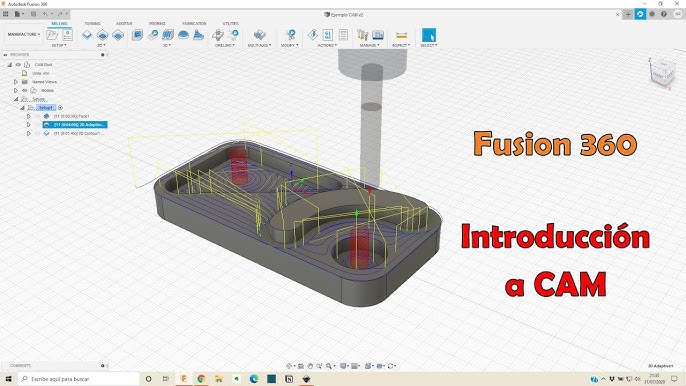Image resolution: width=686 pixels, height=386 pixels.
Task: Open Chrome from the taskbar
Action: (201, 379)
